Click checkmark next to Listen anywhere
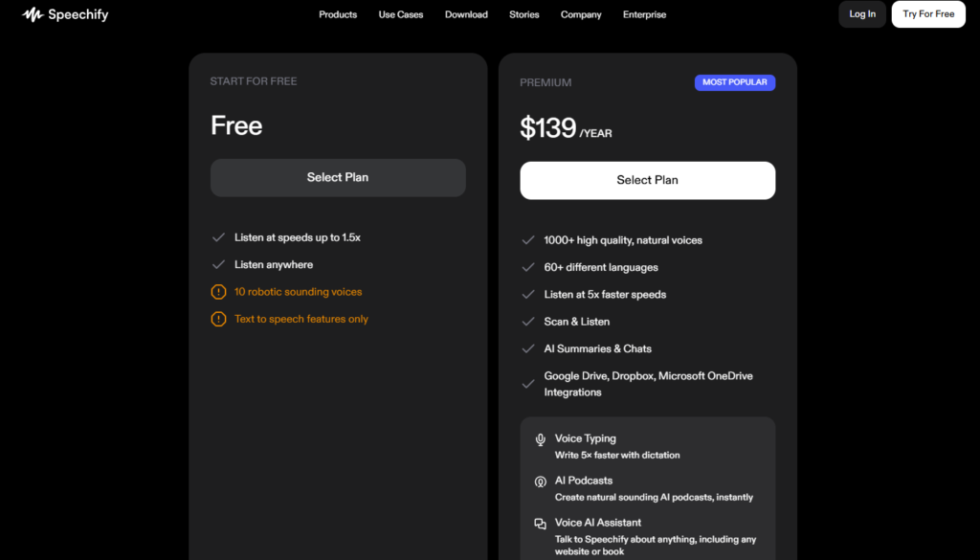Image resolution: width=980 pixels, height=560 pixels. pyautogui.click(x=219, y=264)
